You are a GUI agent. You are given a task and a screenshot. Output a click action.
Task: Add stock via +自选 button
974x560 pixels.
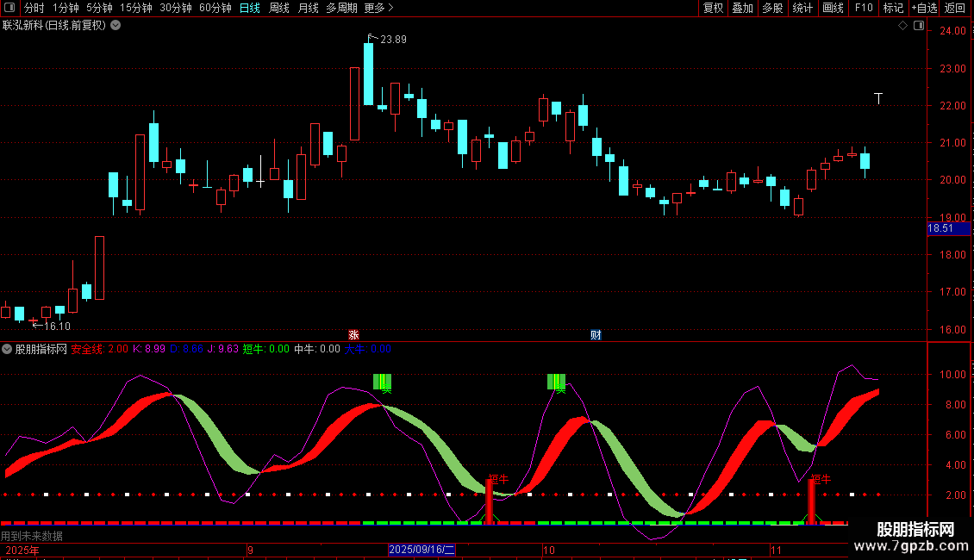tap(924, 8)
